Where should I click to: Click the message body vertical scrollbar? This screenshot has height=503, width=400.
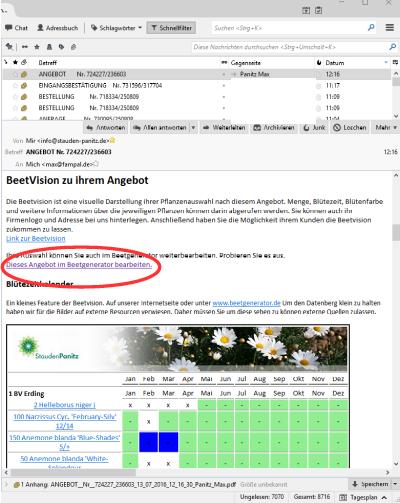point(396,233)
